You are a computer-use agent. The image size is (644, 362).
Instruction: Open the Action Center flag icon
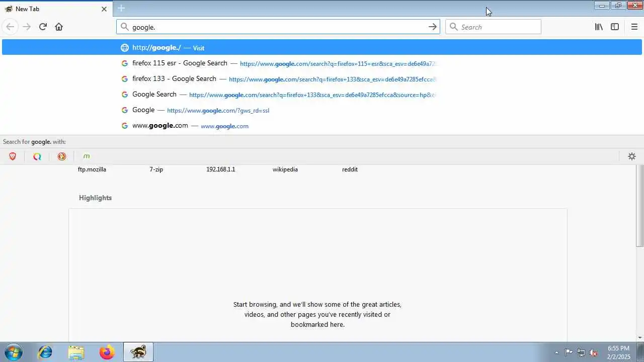pyautogui.click(x=569, y=352)
